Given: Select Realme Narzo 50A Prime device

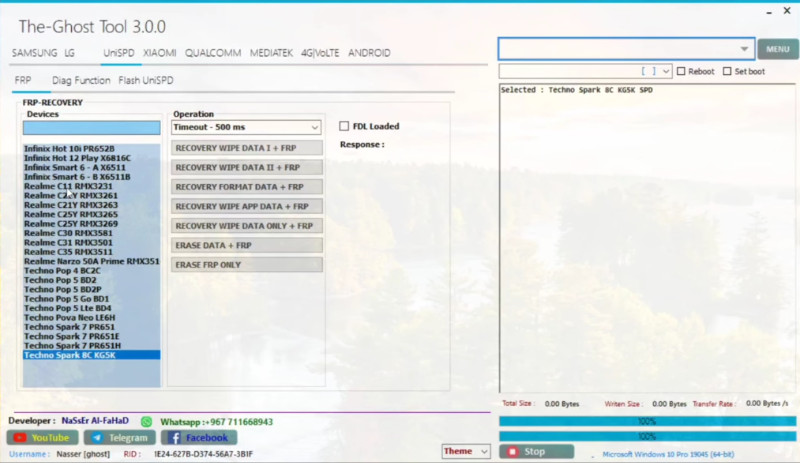Looking at the screenshot, I should [91, 261].
